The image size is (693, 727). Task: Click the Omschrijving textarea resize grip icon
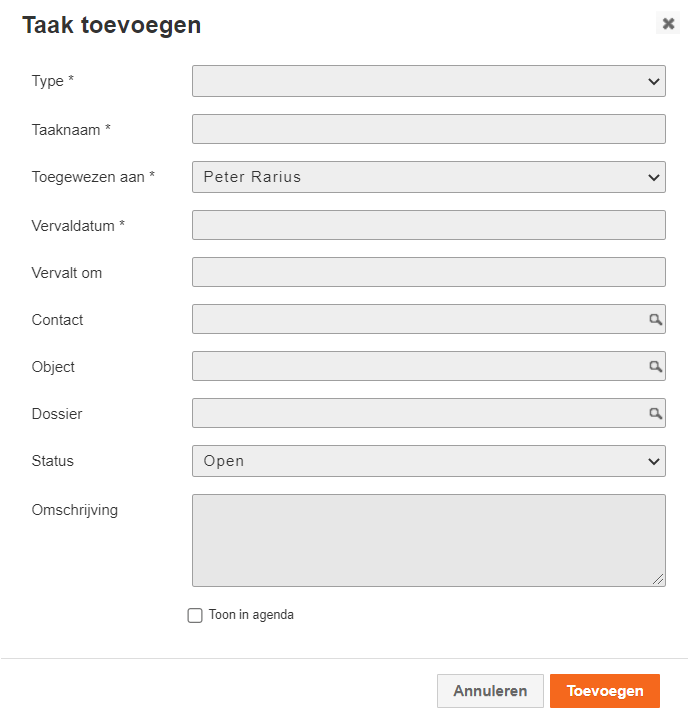tap(658, 579)
